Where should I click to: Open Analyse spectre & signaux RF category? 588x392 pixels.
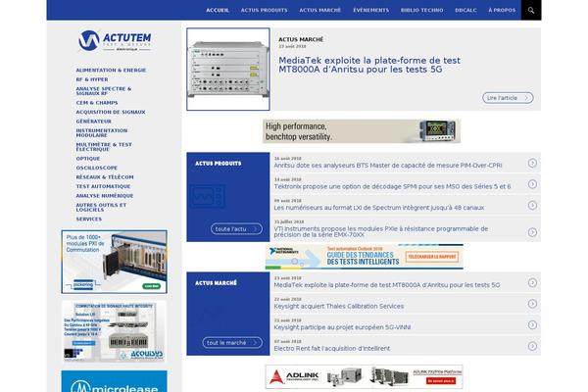tap(104, 91)
